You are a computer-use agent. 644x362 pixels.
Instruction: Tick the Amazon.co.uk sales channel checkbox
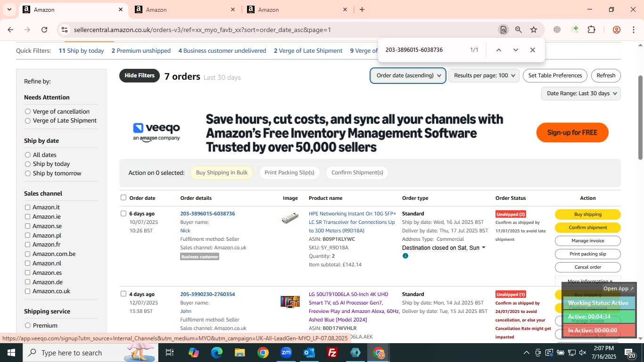[28, 291]
